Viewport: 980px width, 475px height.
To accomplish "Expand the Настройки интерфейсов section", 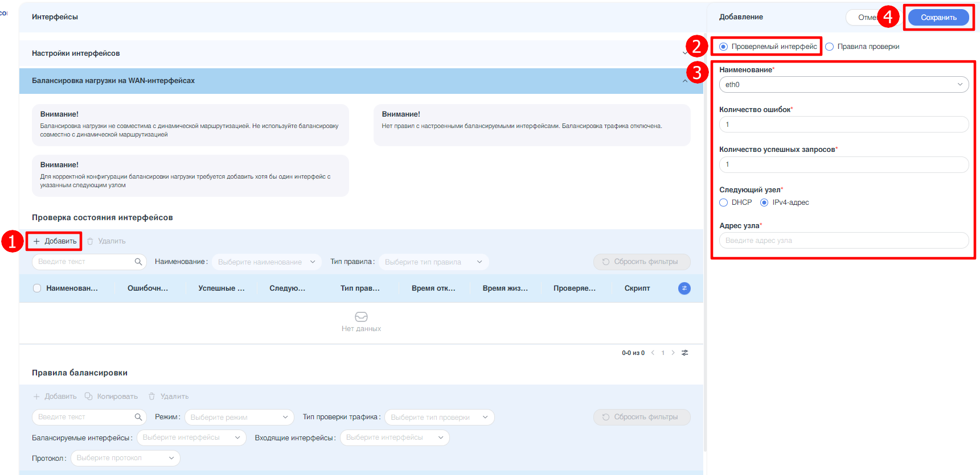I will point(684,53).
